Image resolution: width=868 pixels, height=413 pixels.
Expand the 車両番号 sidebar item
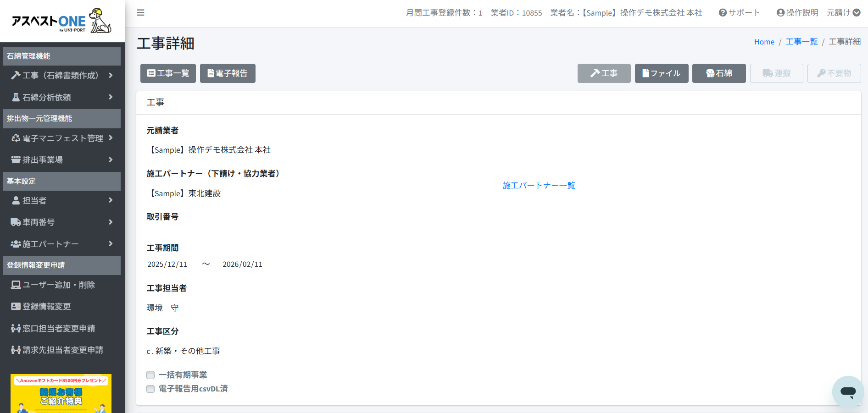coord(61,222)
